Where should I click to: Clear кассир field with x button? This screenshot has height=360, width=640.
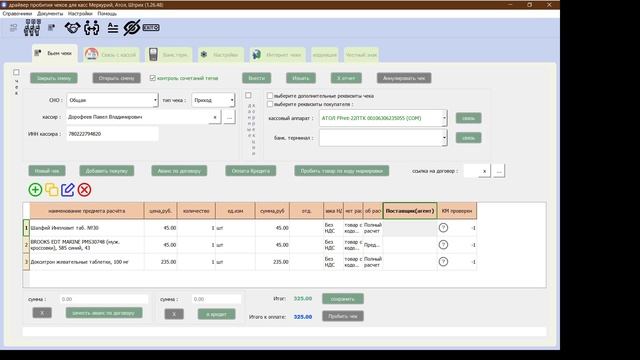215,117
